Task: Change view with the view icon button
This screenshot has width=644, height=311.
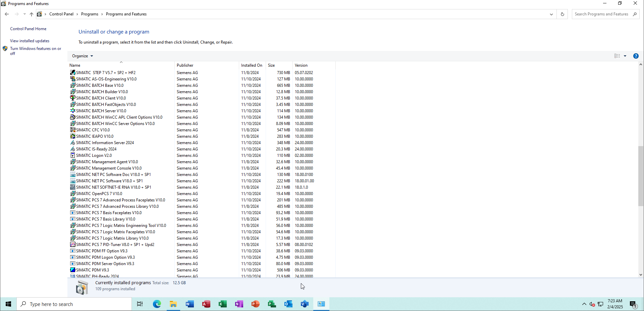Action: pyautogui.click(x=617, y=56)
